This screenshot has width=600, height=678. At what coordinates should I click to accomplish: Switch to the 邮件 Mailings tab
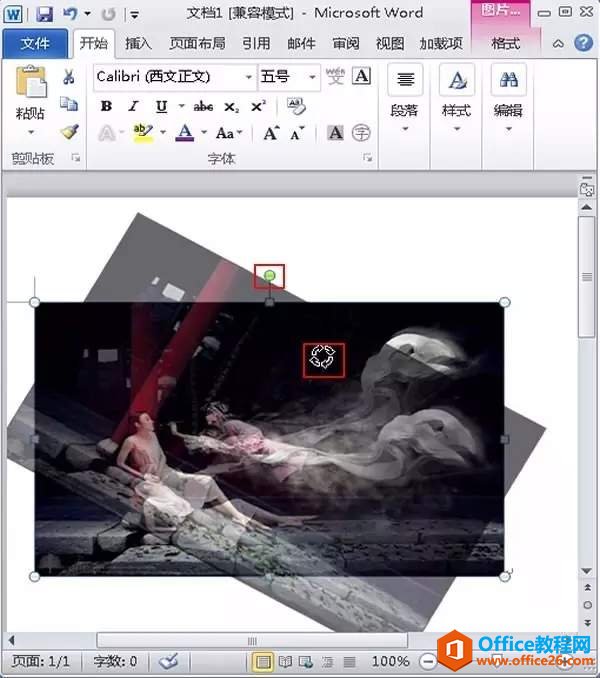301,43
